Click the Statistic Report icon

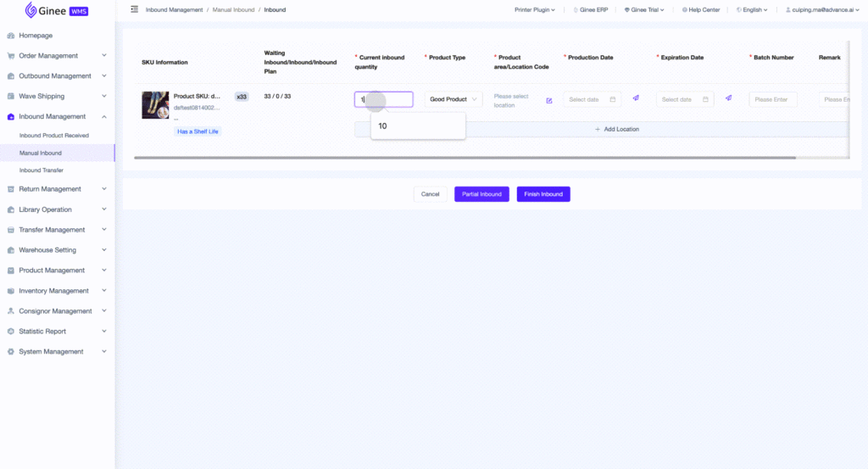(x=10, y=332)
